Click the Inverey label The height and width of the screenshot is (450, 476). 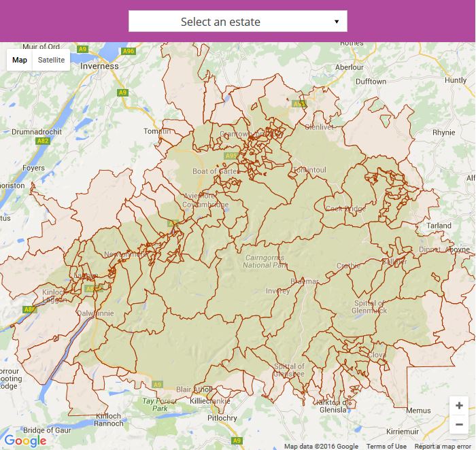click(x=277, y=291)
